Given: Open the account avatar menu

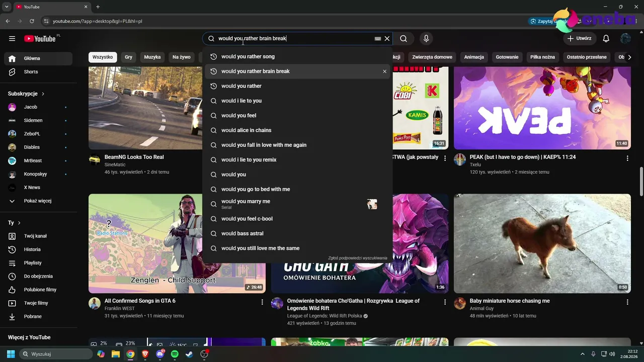Looking at the screenshot, I should pos(626,39).
